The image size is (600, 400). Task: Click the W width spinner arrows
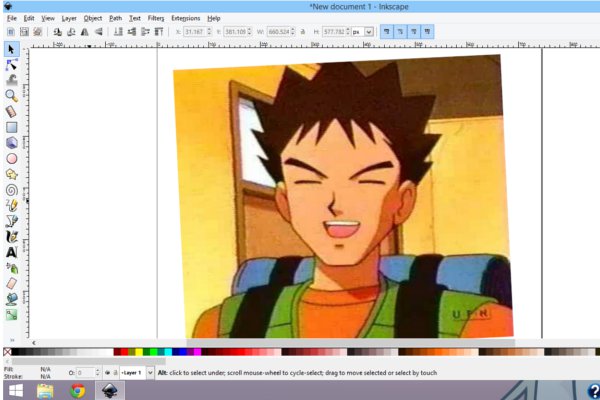293,32
